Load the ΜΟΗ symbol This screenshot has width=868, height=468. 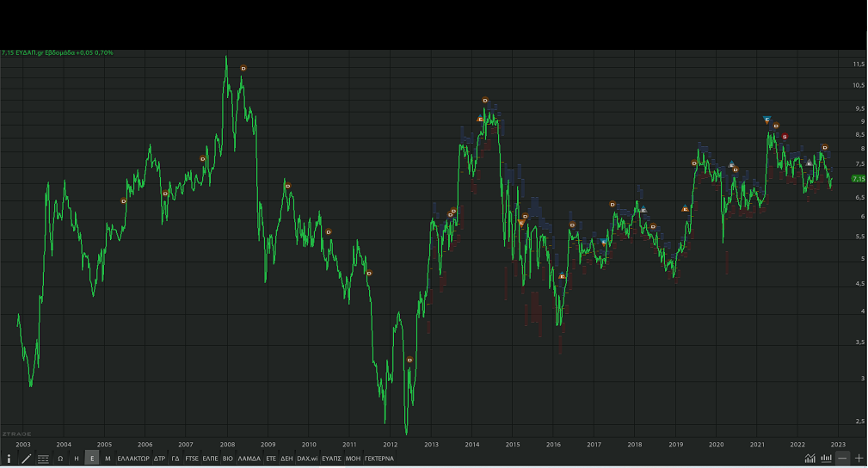[x=353, y=459]
